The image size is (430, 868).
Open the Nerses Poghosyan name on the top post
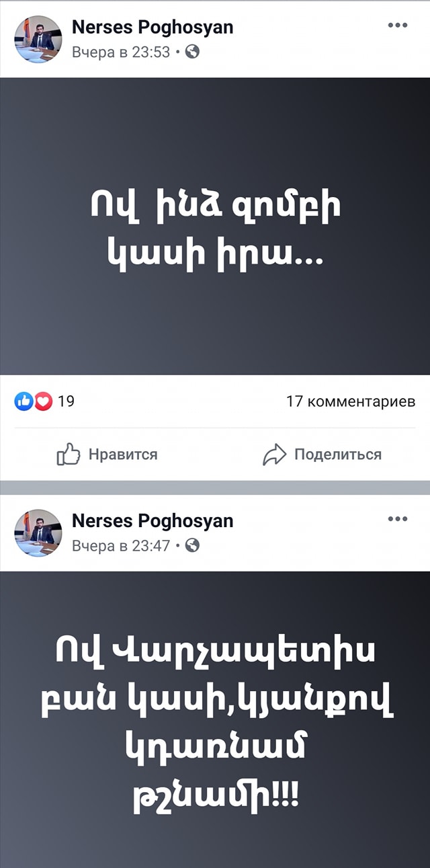click(x=153, y=27)
